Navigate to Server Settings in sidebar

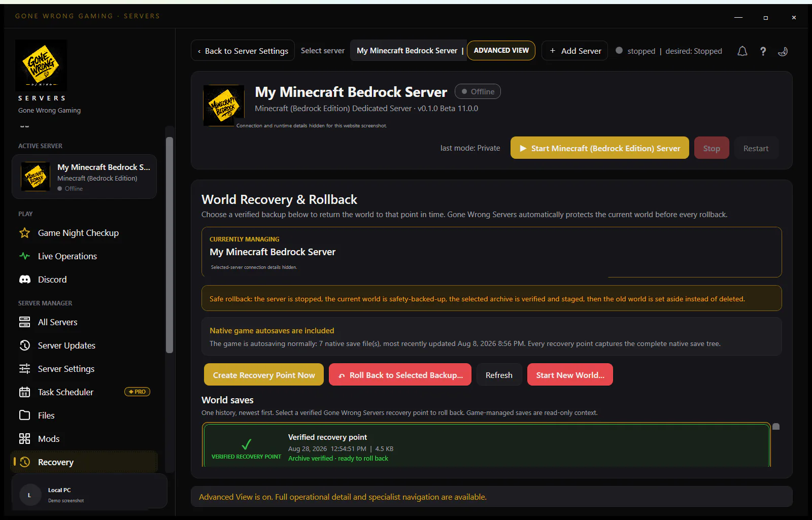[x=84, y=369]
